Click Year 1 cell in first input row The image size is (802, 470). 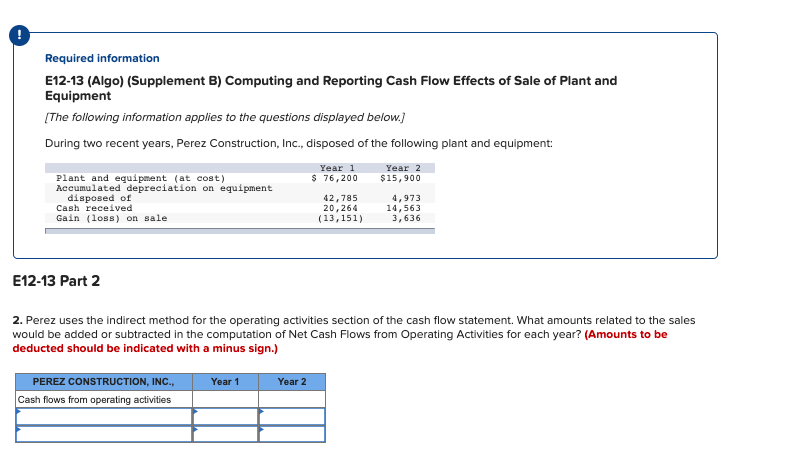pyautogui.click(x=226, y=416)
